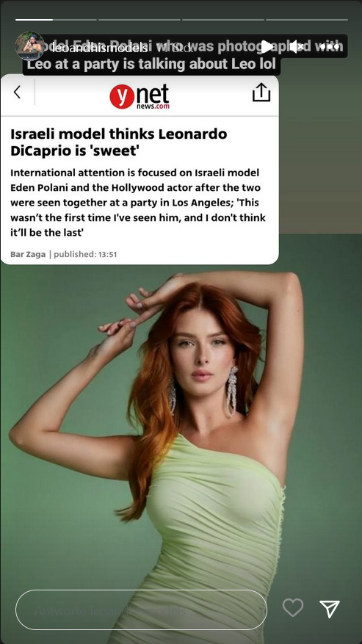Jump to the second story progress segment
The height and width of the screenshot is (644, 362).
(x=140, y=20)
